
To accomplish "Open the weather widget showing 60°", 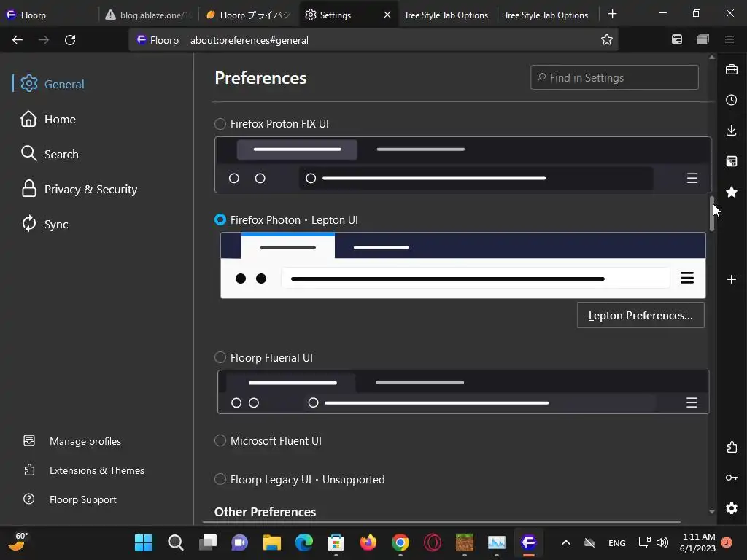I will pos(18,542).
